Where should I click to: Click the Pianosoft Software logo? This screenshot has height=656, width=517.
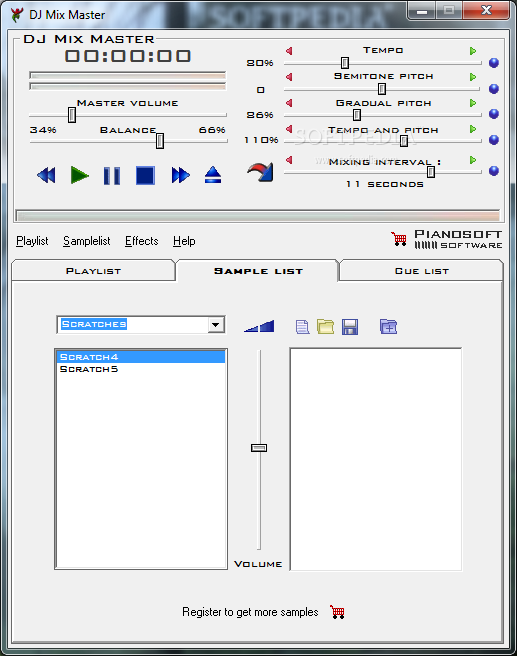[458, 239]
